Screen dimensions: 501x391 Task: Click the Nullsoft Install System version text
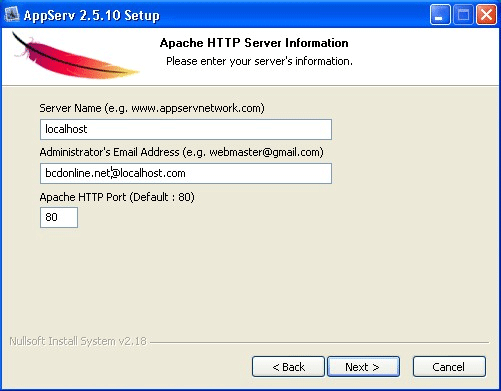78,341
